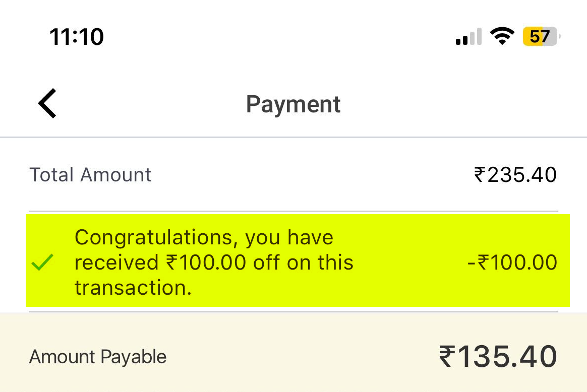
Task: Tap the cellular signal bars icon
Action: (468, 37)
